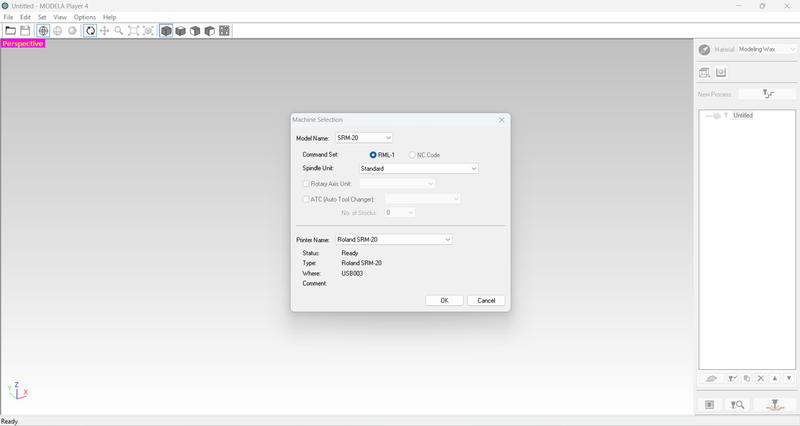Select the wireframe globe display mode
Screen dimensions: 800x426
(43, 31)
